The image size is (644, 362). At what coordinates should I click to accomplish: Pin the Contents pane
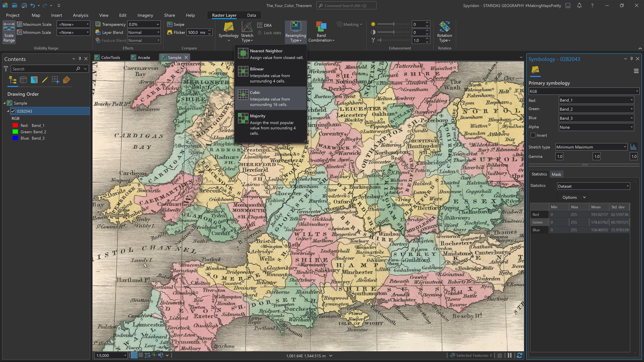pos(80,59)
